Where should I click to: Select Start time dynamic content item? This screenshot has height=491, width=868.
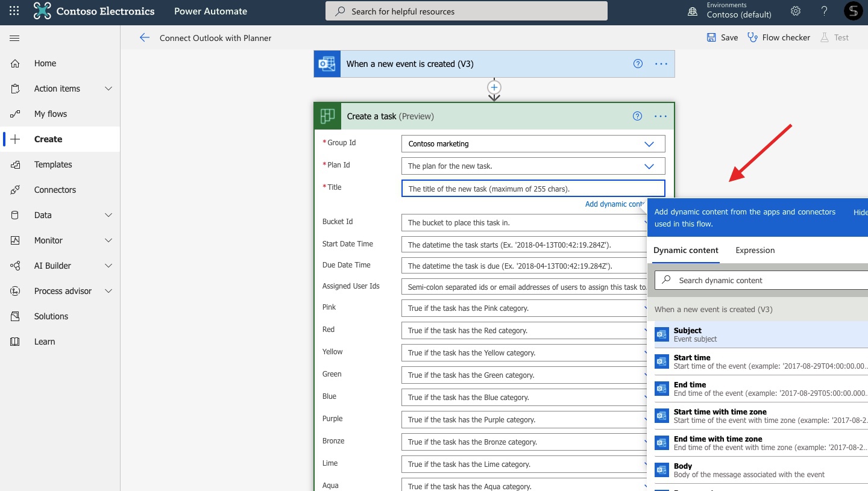pos(761,361)
